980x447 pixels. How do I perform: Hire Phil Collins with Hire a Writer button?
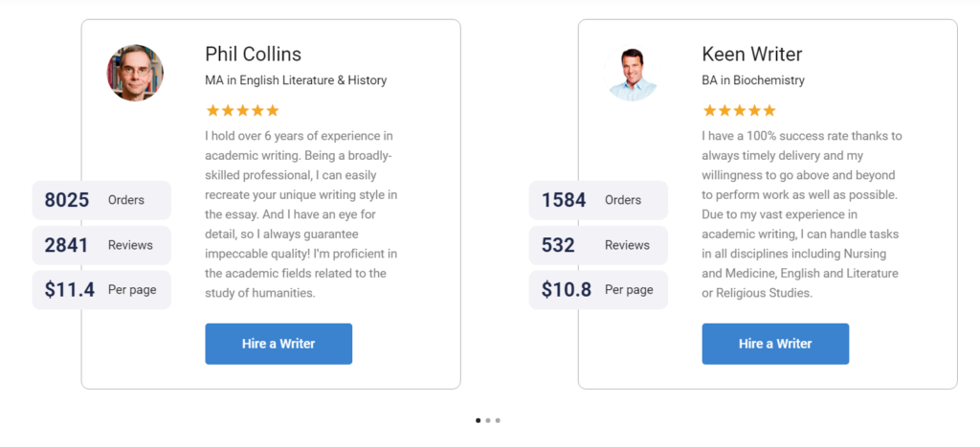tap(278, 344)
